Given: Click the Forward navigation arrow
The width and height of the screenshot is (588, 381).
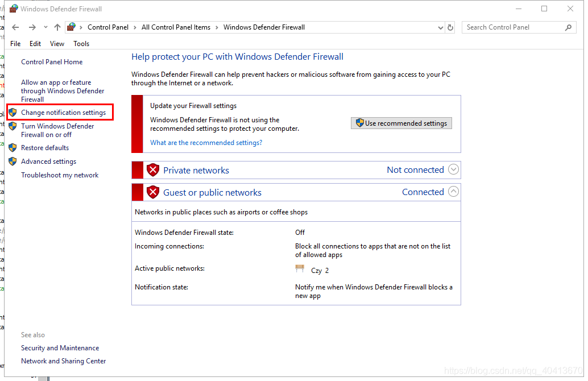Looking at the screenshot, I should pos(32,27).
